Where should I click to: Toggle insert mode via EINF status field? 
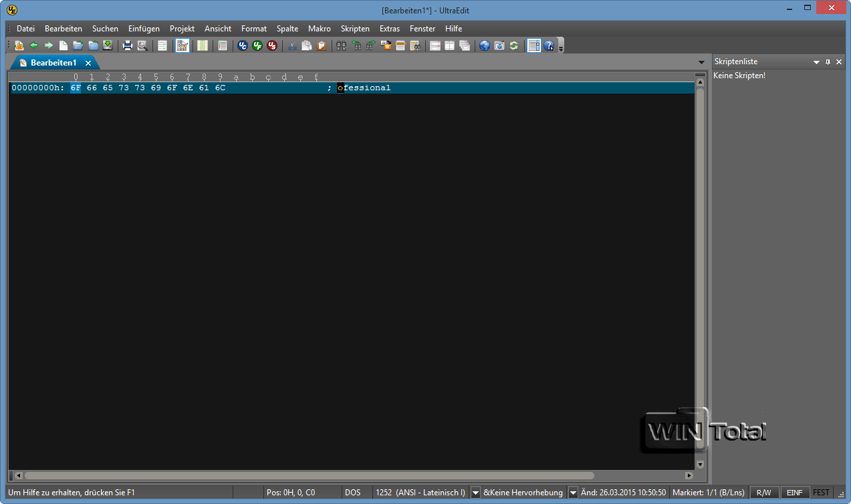click(795, 493)
